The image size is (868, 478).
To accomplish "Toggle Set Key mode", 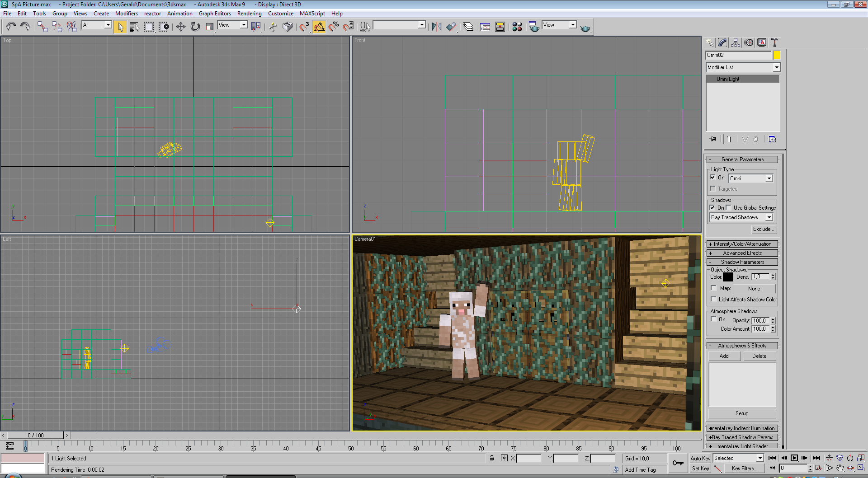I will pos(700,469).
